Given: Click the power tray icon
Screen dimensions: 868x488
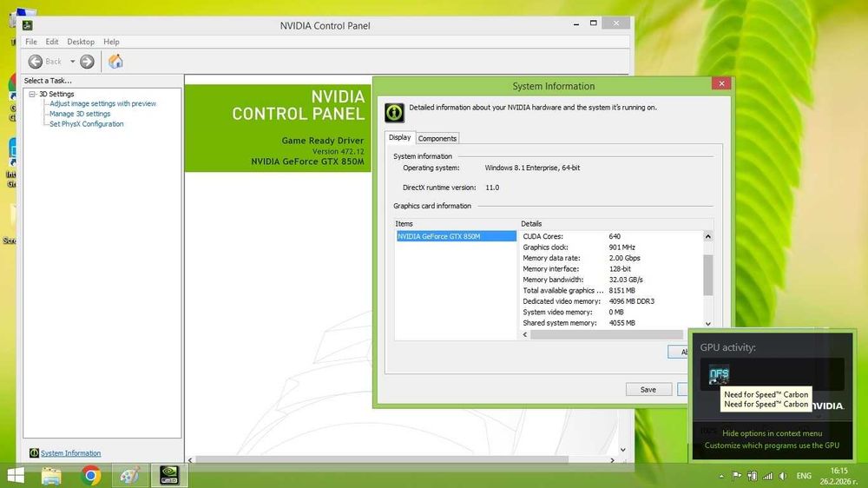Looking at the screenshot, I should 753,476.
